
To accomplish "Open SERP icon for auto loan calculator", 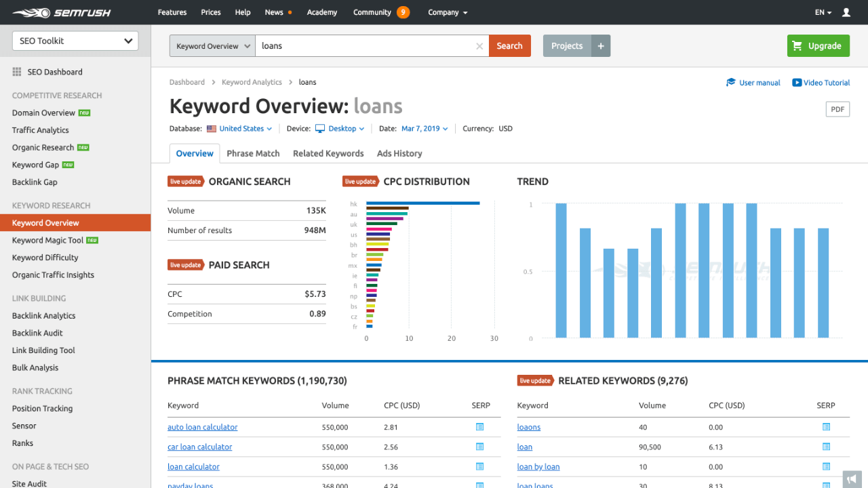I will click(479, 427).
